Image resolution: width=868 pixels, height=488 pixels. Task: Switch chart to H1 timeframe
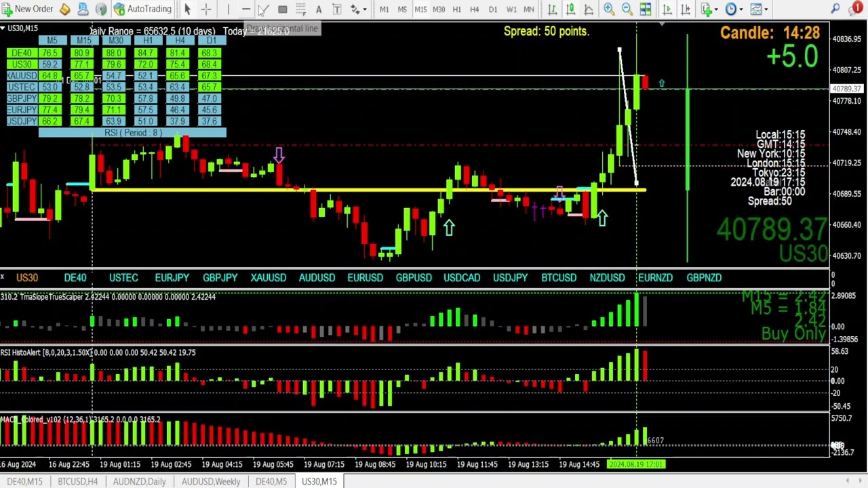[456, 9]
